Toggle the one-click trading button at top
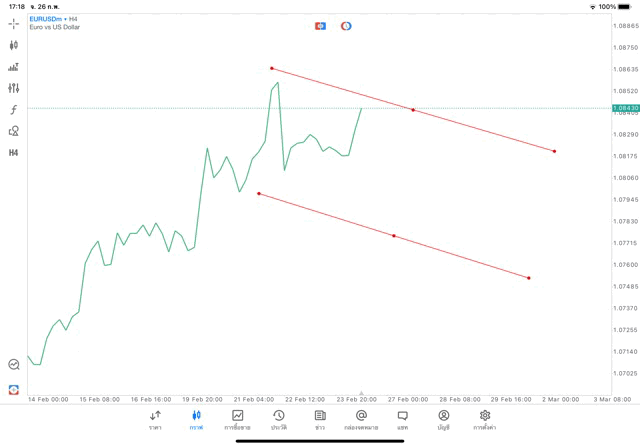Viewport: 640px width, 447px height. coord(320,25)
